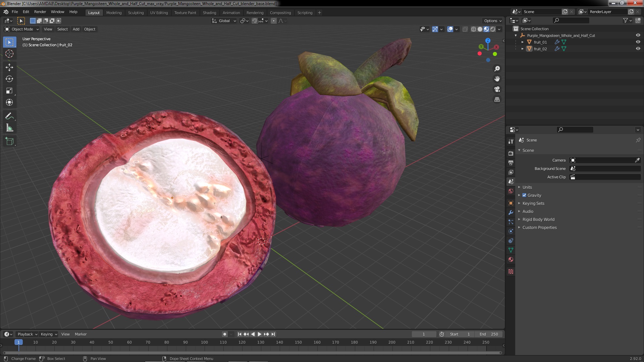The height and width of the screenshot is (362, 644).
Task: Open the Modifier properties tab
Action: 511,213
